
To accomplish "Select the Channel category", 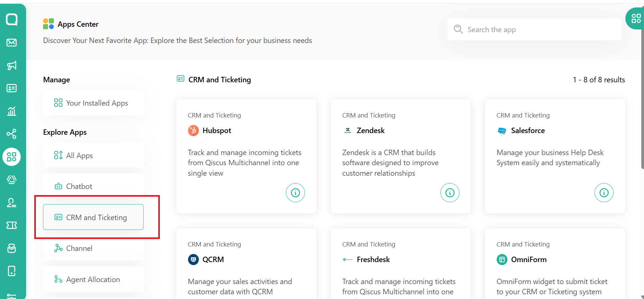I will tap(93, 248).
